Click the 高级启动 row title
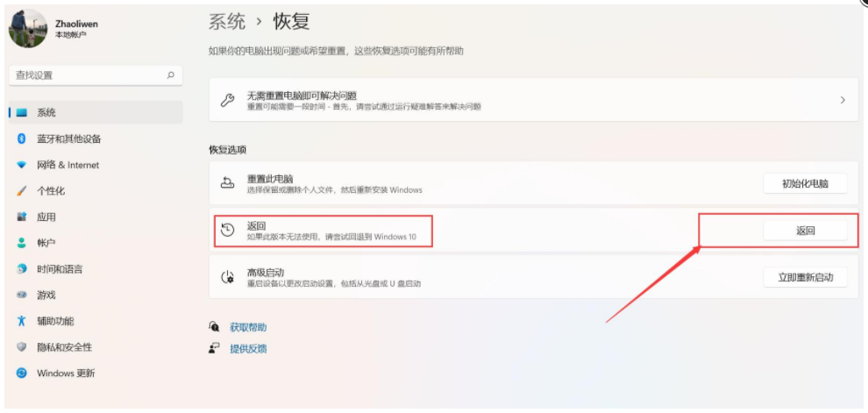The width and height of the screenshot is (868, 413). tap(265, 273)
